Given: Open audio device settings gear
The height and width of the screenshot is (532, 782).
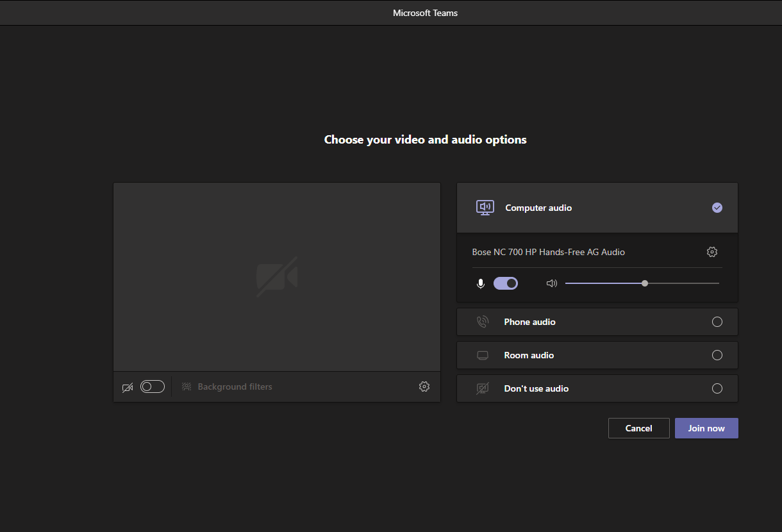Looking at the screenshot, I should [711, 252].
